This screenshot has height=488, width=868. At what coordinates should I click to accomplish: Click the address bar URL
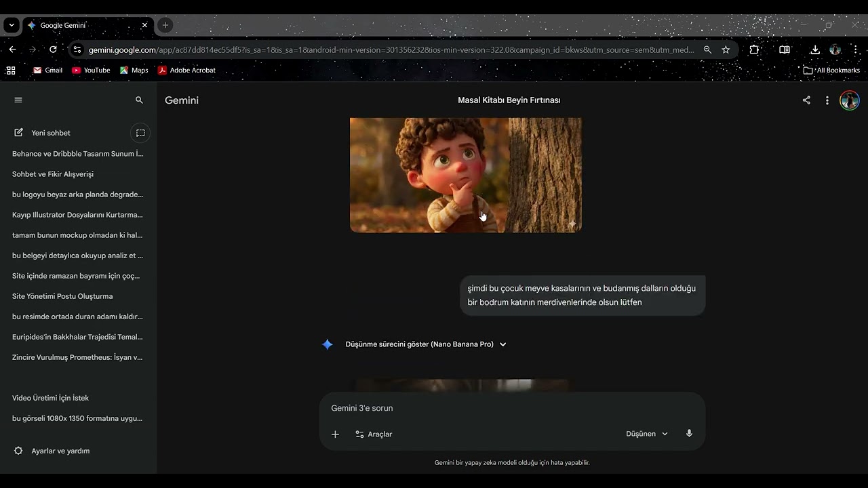click(x=391, y=49)
